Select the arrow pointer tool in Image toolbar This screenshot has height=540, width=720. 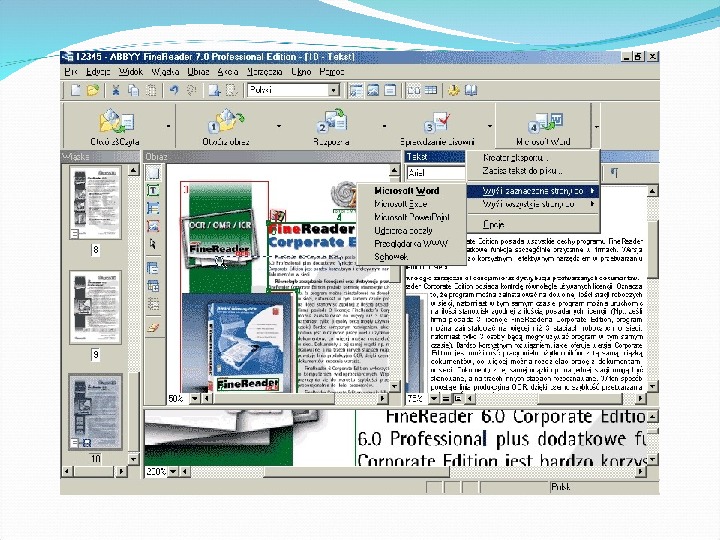[x=153, y=244]
